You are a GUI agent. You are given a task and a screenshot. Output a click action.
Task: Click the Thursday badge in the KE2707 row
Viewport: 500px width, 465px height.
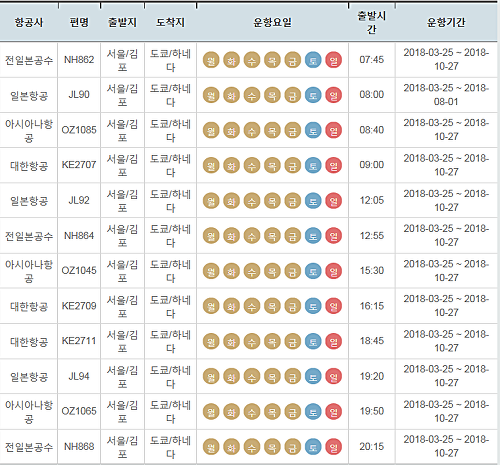pos(272,166)
